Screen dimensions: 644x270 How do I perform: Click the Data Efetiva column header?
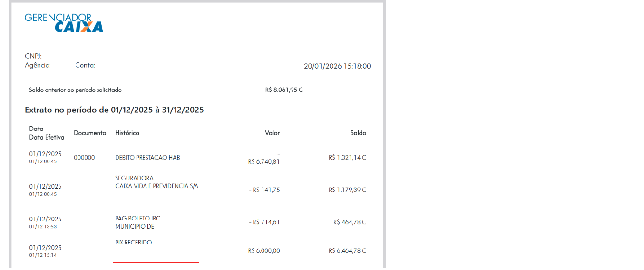tap(47, 137)
